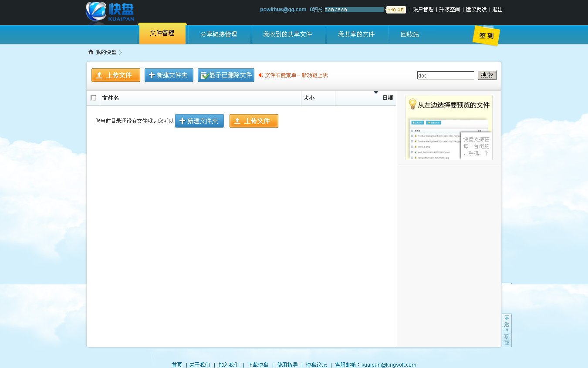Open the 回收站 tab
This screenshot has width=588, height=368.
click(410, 34)
